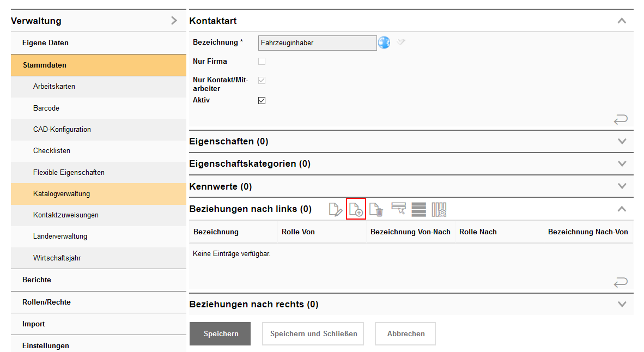Viewport: 644px width, 352px height.
Task: Select Rollen/Rechte in the sidebar menu
Action: pos(46,302)
